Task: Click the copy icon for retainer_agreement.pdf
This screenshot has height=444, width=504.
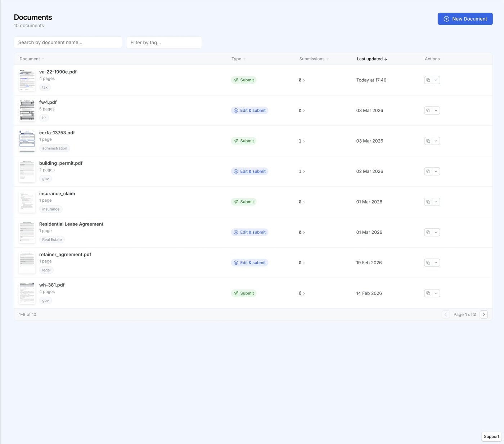Action: [428, 263]
